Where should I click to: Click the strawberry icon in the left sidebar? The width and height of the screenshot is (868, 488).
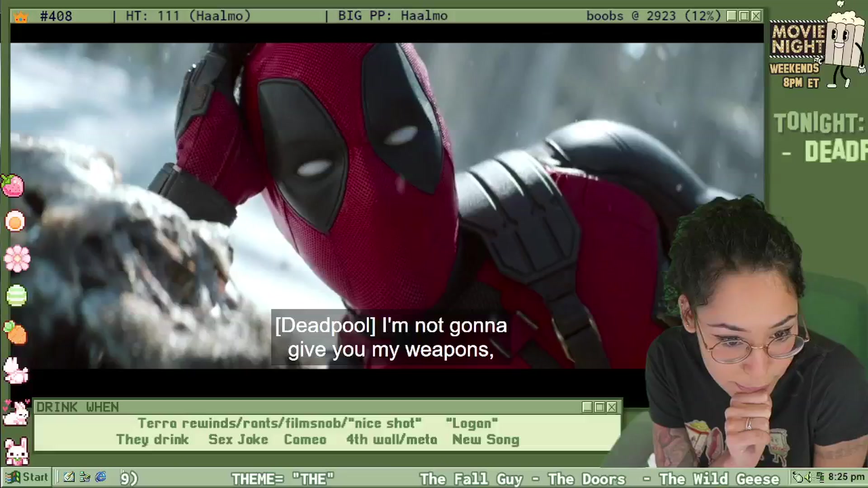pyautogui.click(x=13, y=185)
